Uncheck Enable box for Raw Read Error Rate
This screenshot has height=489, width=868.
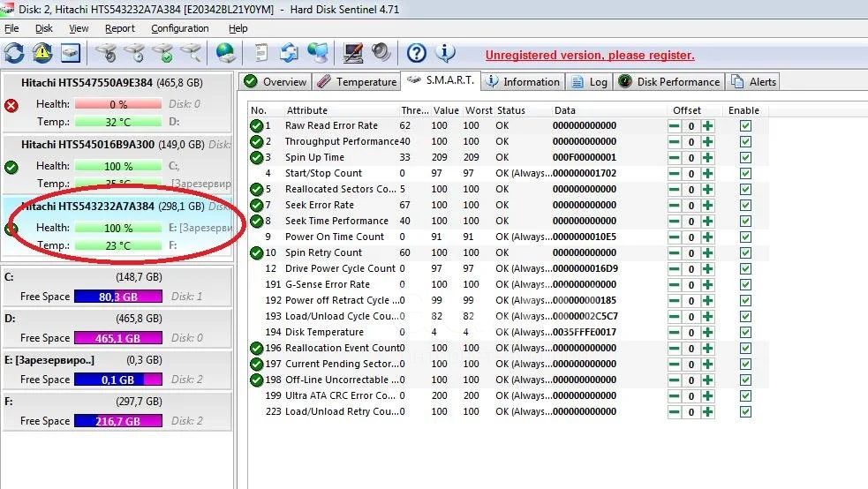(x=745, y=126)
